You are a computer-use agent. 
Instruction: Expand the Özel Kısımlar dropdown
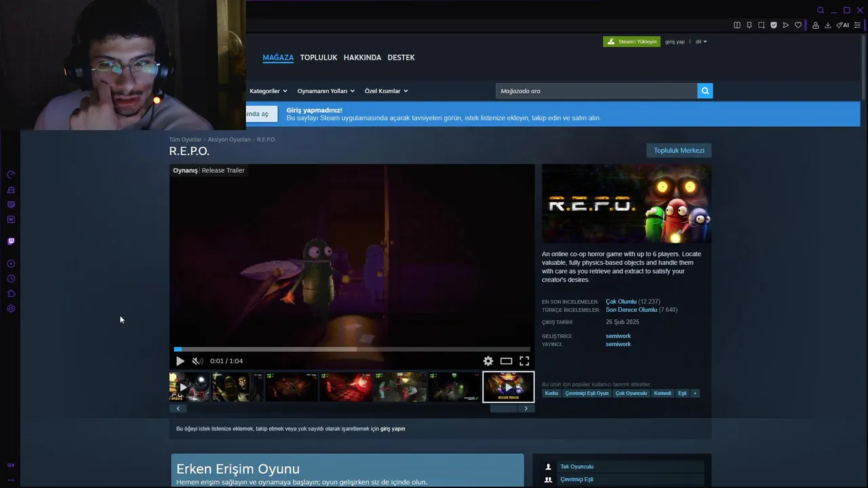387,91
